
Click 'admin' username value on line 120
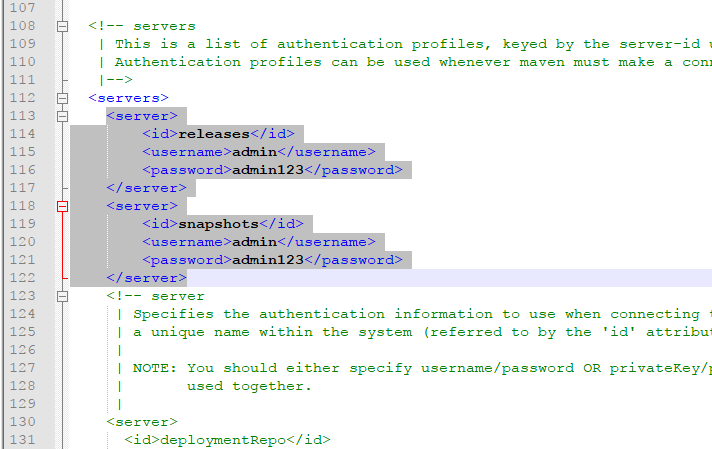coord(254,242)
